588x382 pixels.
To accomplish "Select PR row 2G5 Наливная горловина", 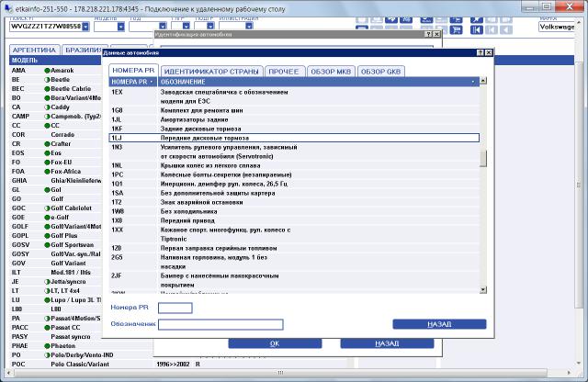I will 294,262.
